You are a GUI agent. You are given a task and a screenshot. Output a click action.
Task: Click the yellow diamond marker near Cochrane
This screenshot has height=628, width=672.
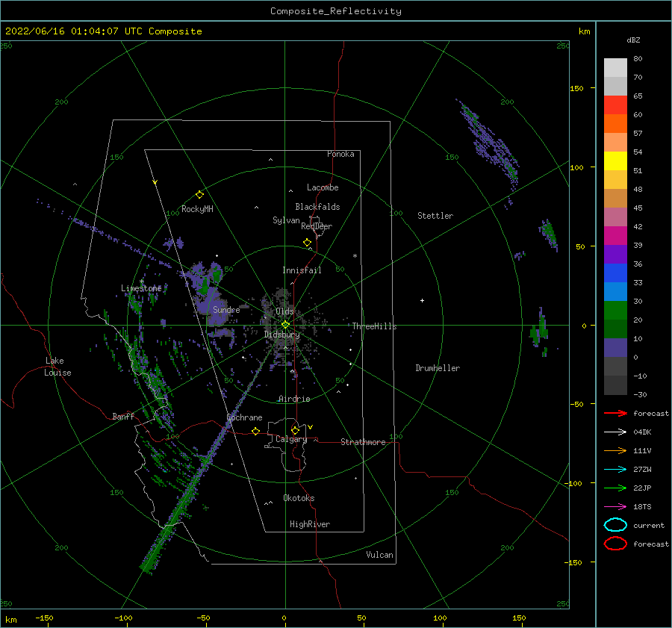[x=256, y=431]
